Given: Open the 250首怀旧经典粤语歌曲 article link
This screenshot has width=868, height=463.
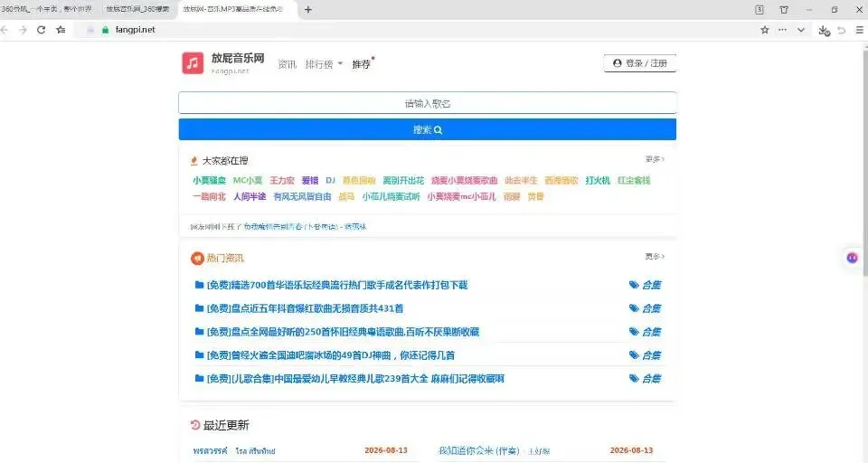Looking at the screenshot, I should click(x=343, y=332).
